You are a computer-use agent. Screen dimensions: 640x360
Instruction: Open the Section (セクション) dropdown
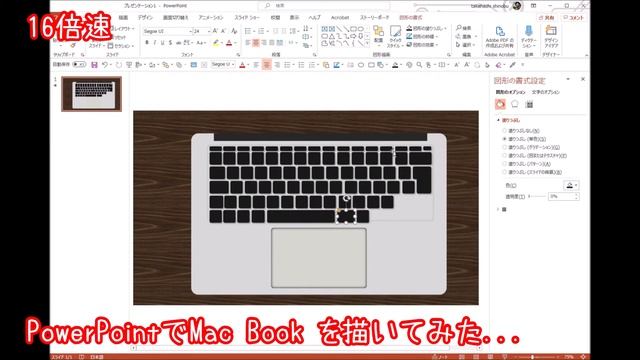pyautogui.click(x=121, y=46)
